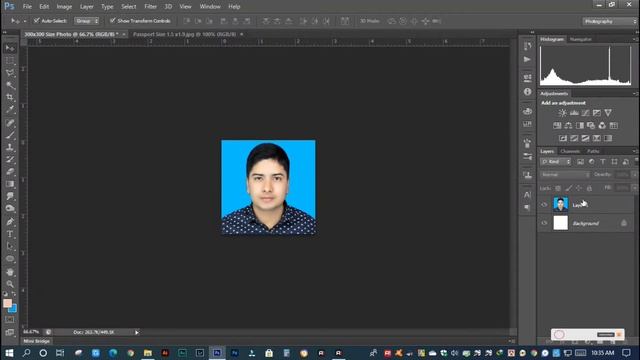Open the Filter menu
Screen dimensions: 640x360
[151, 7]
